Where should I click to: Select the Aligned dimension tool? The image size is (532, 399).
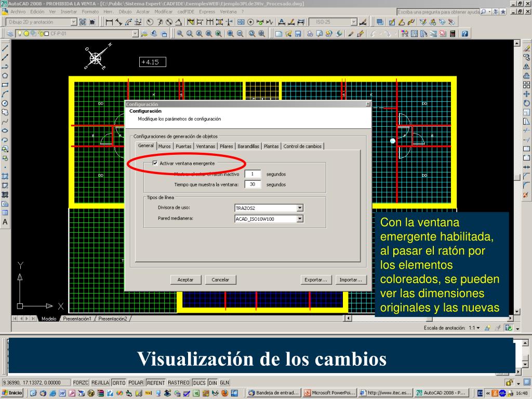pyautogui.click(x=118, y=22)
